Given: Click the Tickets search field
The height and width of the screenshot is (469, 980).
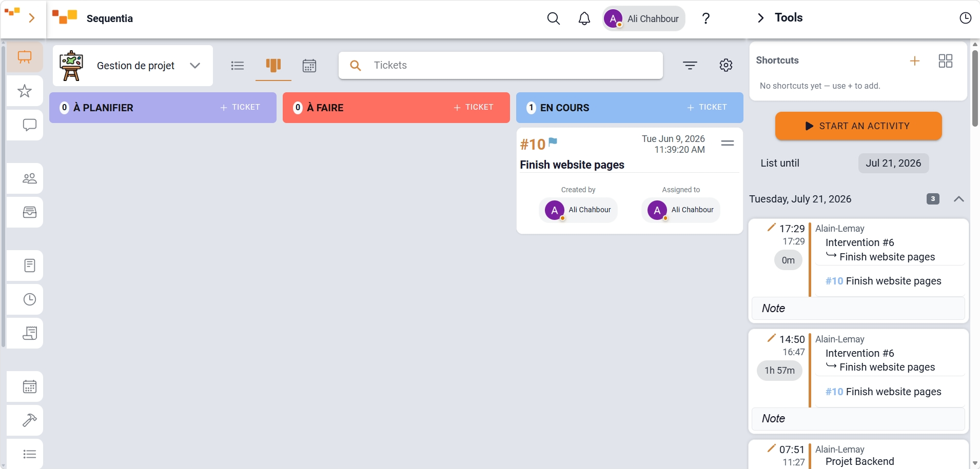Looking at the screenshot, I should tap(500, 65).
